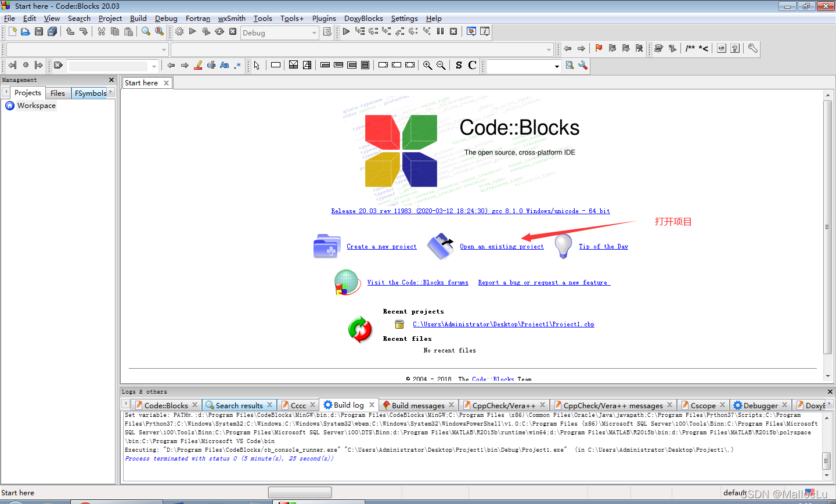836x504 pixels.
Task: Close the Management panel
Action: coord(111,80)
